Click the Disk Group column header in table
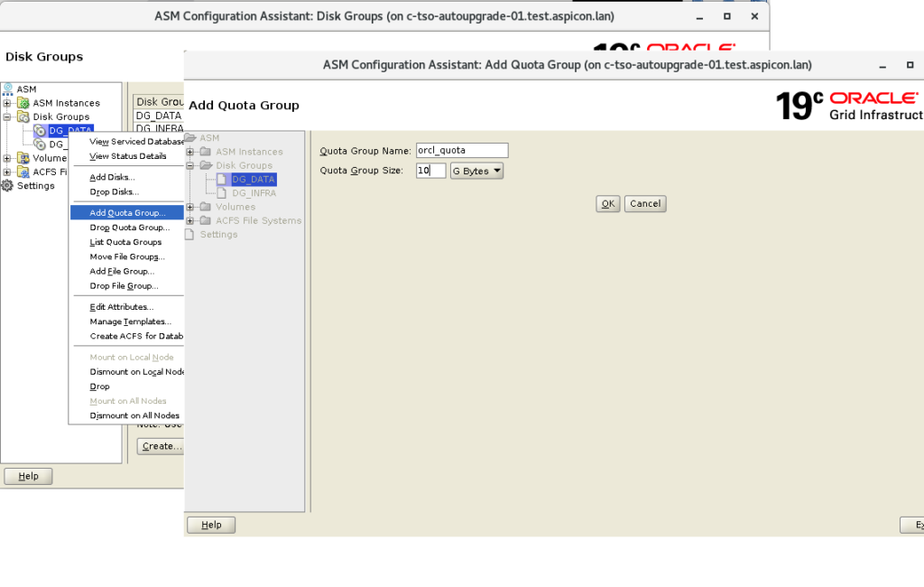924x587 pixels. click(159, 102)
